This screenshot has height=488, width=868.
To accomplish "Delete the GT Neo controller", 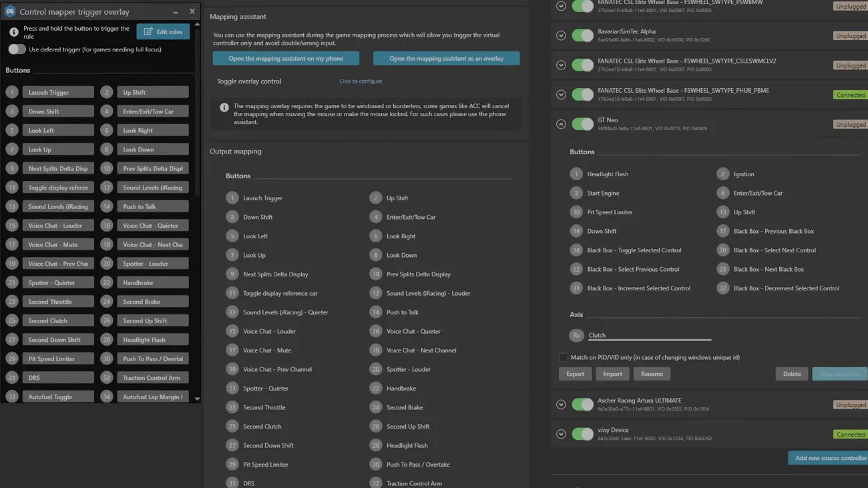I will (x=792, y=374).
